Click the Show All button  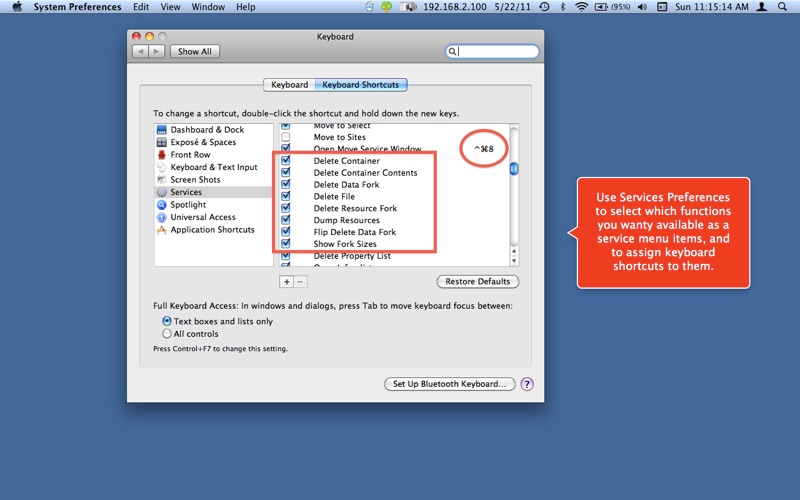194,52
